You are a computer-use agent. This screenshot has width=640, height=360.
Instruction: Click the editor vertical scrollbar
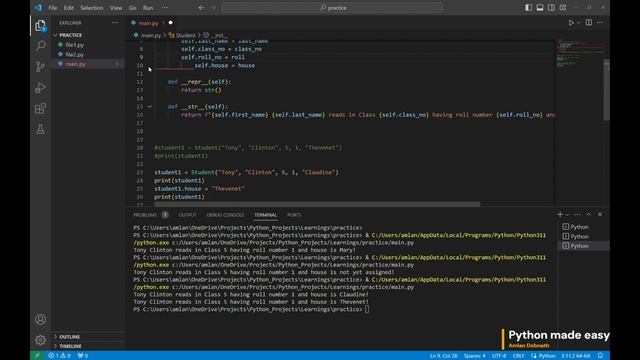pos(606,91)
